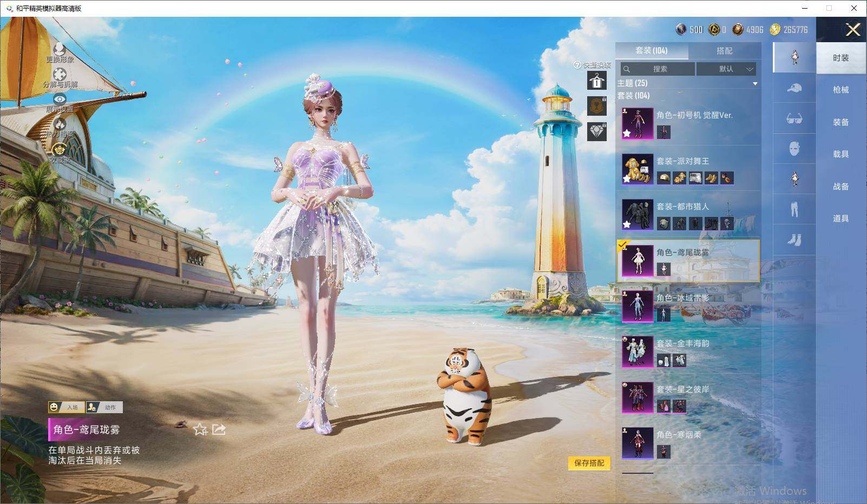Open the 战备 menu
867x504 pixels.
[x=841, y=187]
